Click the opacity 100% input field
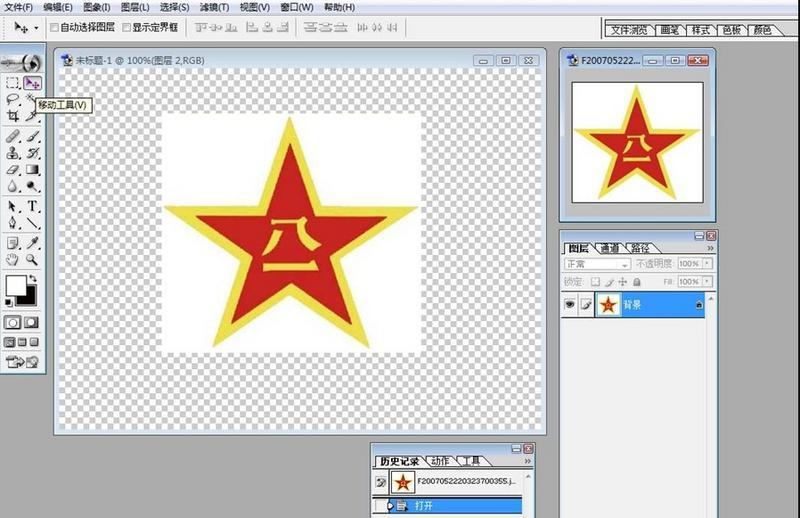800x518 pixels. coord(689,263)
